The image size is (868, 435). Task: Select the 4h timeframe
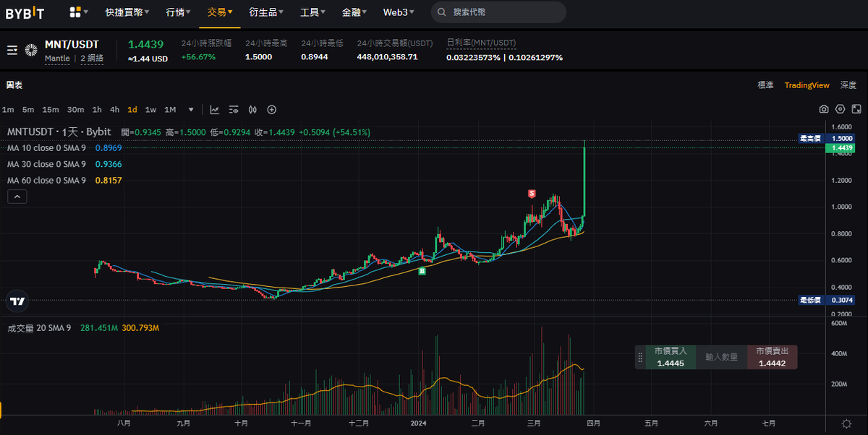[114, 110]
